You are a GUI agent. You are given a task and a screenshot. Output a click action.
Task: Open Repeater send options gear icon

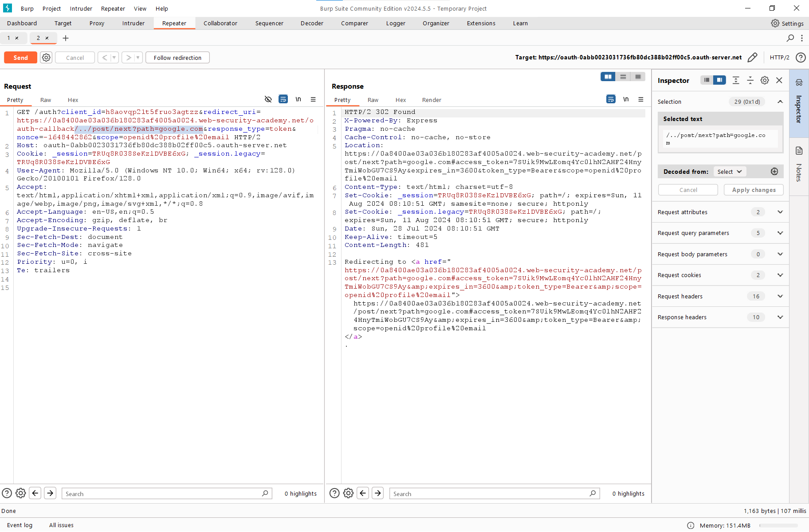tap(46, 58)
